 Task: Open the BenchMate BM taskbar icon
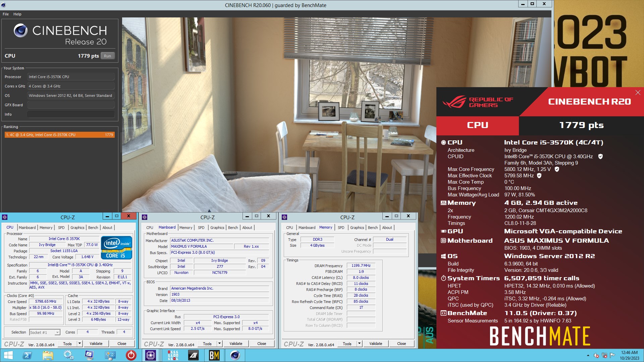point(214,355)
